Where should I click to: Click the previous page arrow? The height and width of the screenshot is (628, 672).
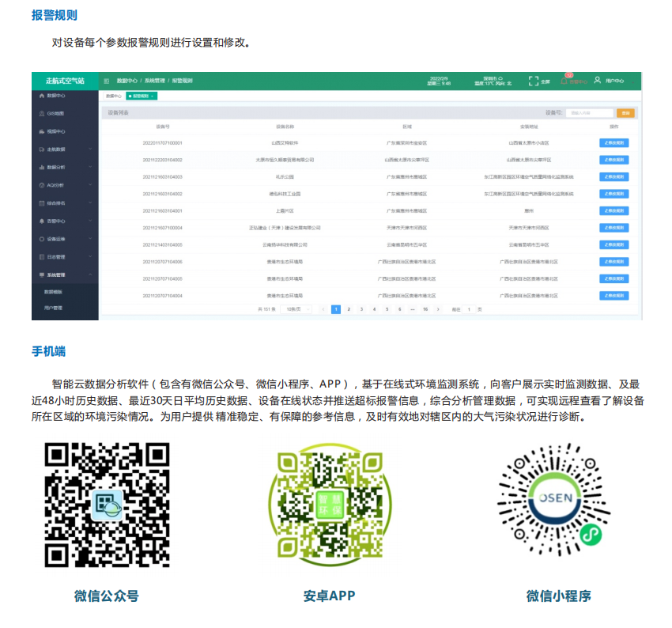(x=323, y=309)
